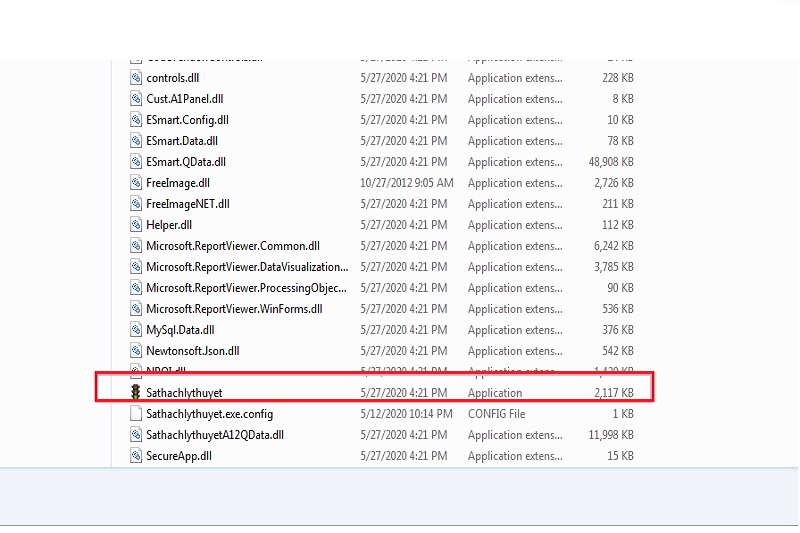Click the SecureApp.dll file icon
The height and width of the screenshot is (533, 800).
137,456
